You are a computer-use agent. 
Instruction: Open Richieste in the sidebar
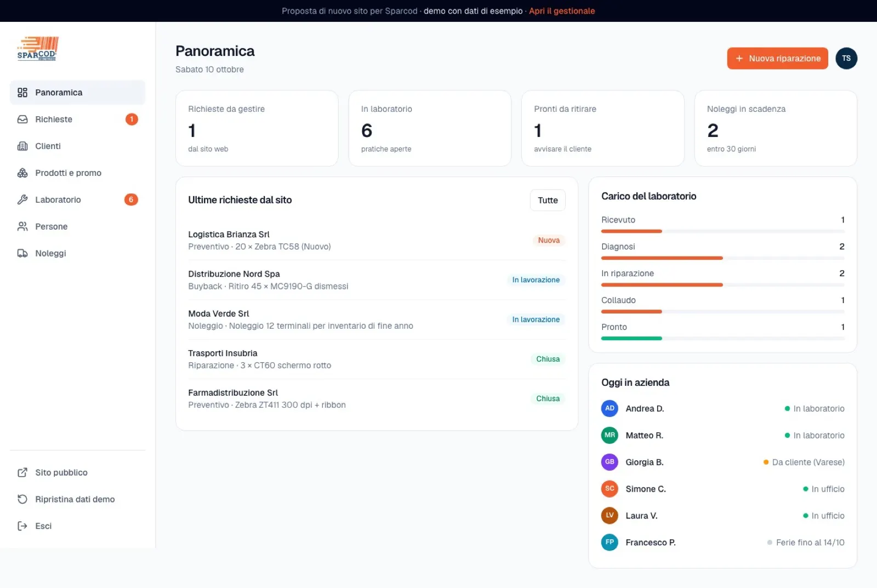click(x=77, y=119)
